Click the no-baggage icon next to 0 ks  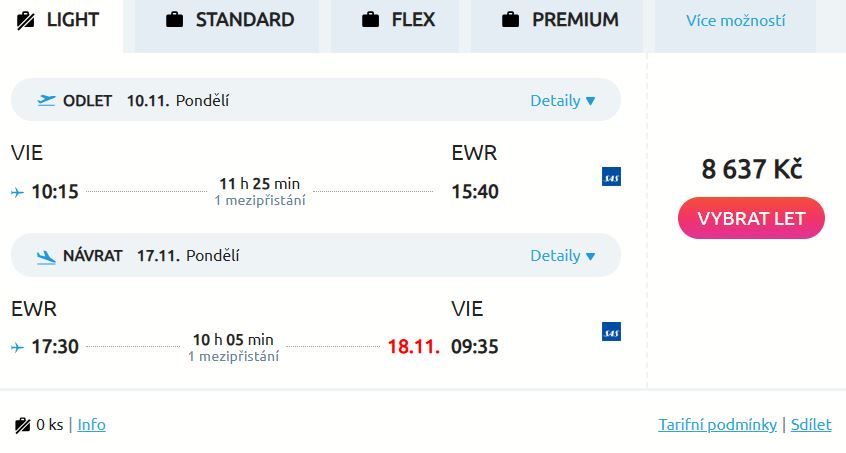23,425
